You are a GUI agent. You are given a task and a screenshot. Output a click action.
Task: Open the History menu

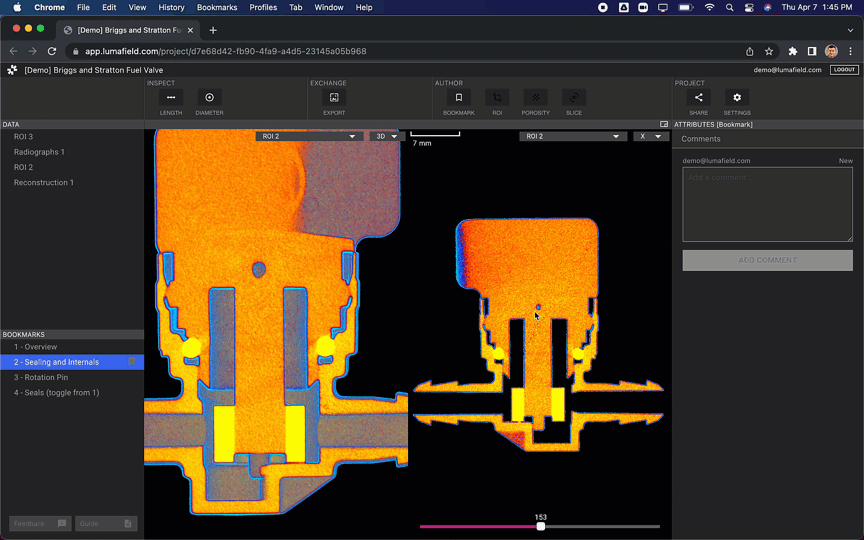click(x=171, y=7)
